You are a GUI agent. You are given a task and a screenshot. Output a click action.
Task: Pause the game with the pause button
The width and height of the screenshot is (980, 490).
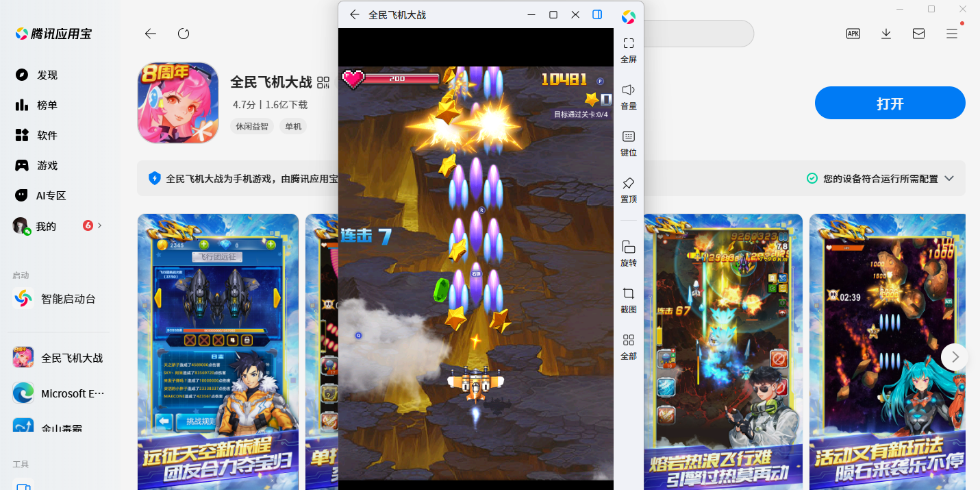[x=606, y=99]
